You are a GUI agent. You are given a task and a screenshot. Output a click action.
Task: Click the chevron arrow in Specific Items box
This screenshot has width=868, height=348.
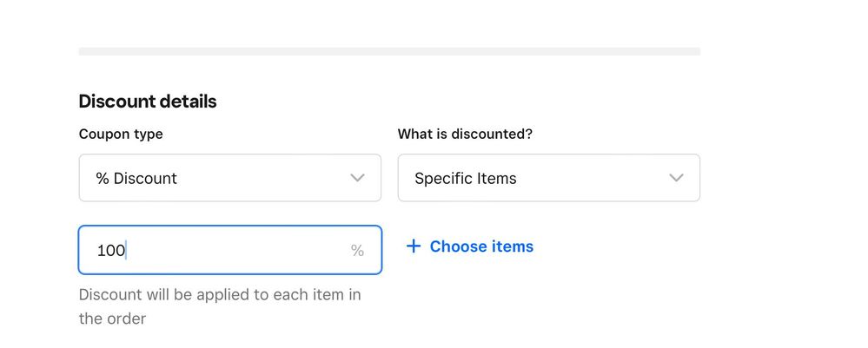tap(676, 178)
